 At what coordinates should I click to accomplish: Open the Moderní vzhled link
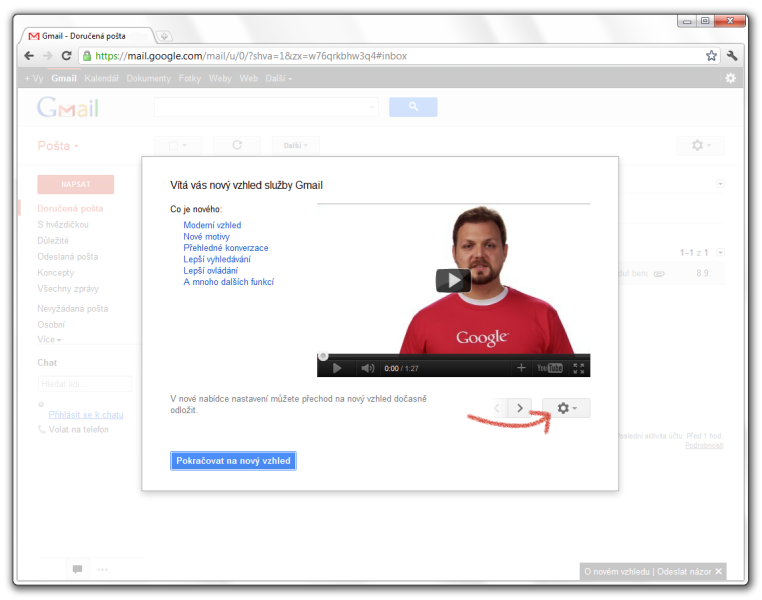click(x=212, y=225)
